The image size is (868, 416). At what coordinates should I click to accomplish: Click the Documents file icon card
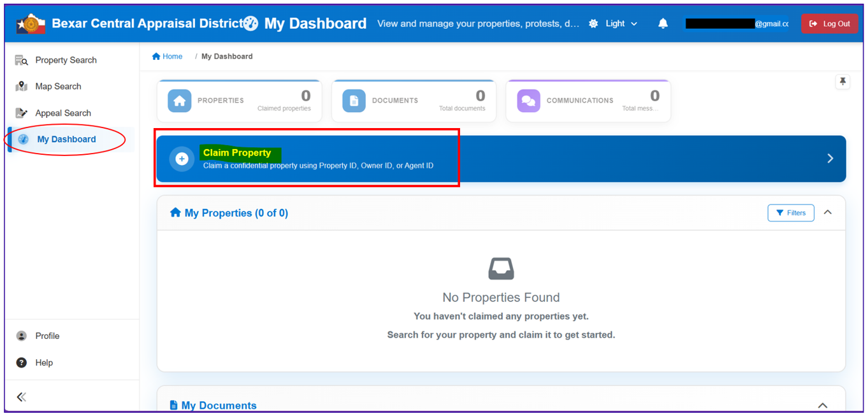point(354,101)
